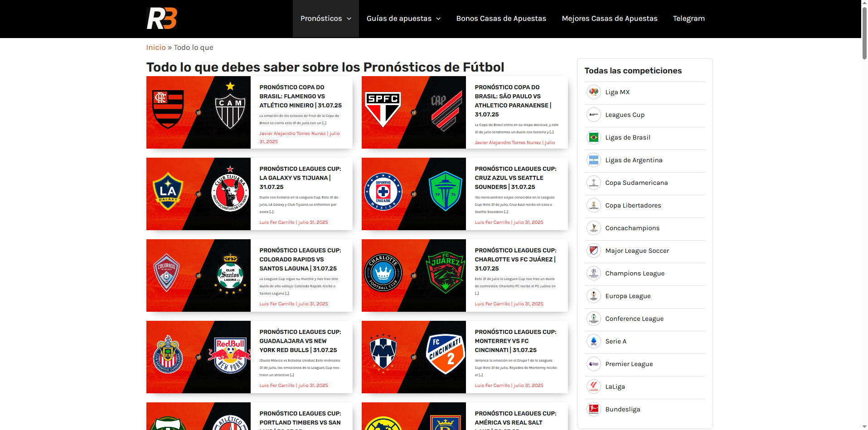Viewport: 868px width, 430px height.
Task: Open América vs Real Salt Lake headline
Action: click(x=515, y=420)
